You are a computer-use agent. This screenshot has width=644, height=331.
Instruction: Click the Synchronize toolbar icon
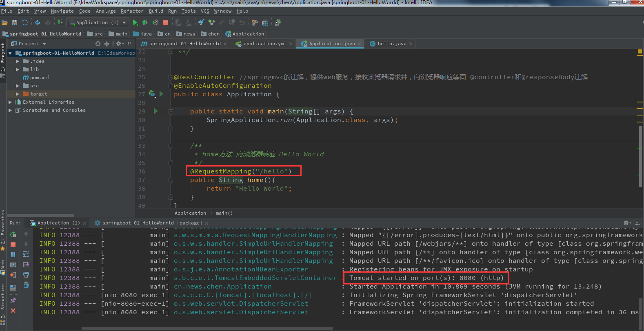pyautogui.click(x=25, y=22)
